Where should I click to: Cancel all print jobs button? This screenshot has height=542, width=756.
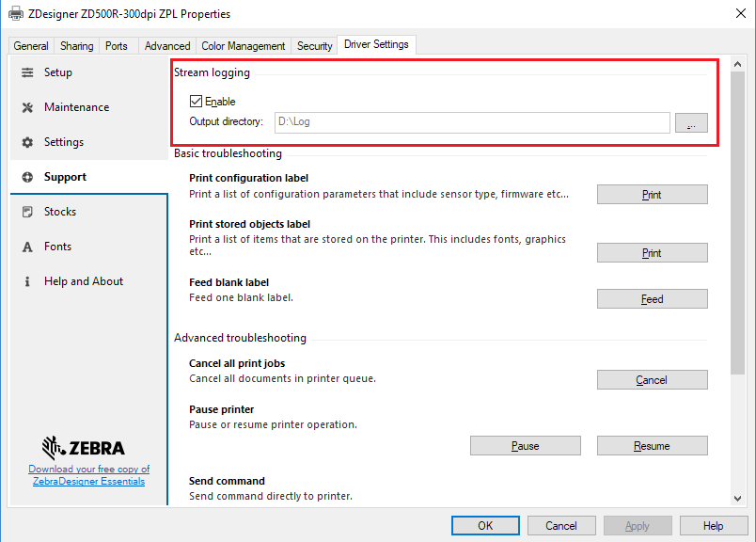click(x=652, y=380)
